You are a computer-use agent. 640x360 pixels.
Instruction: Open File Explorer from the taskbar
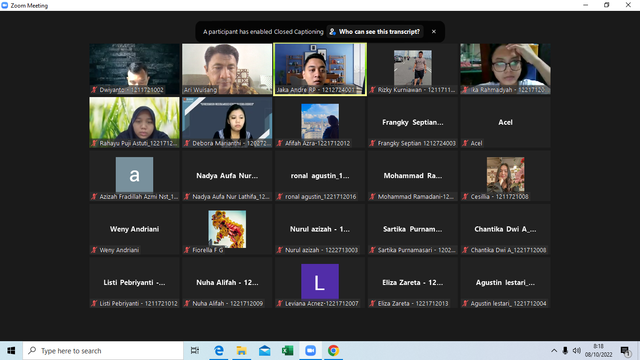coord(242,351)
